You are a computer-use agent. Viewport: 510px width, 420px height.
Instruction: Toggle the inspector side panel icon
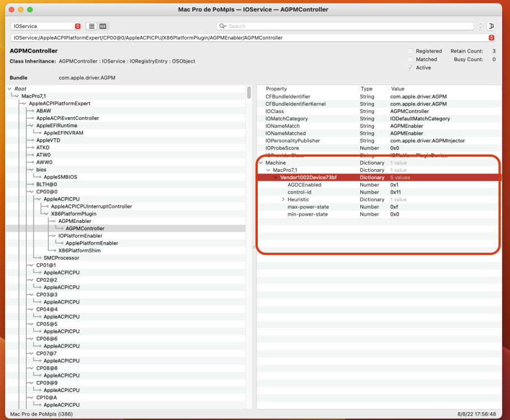click(x=491, y=26)
